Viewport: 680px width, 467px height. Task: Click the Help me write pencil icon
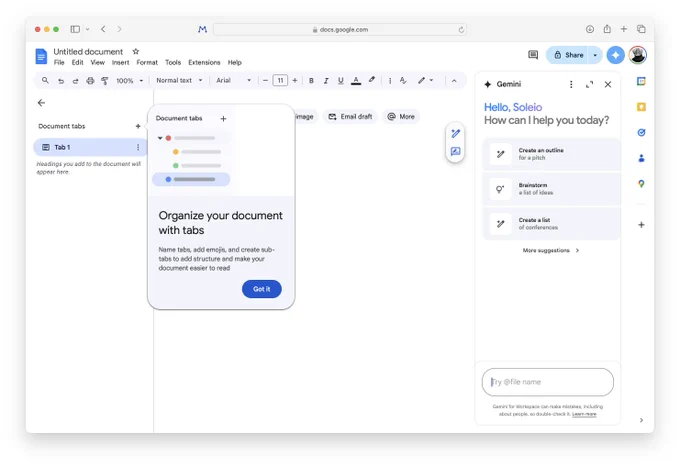455,134
